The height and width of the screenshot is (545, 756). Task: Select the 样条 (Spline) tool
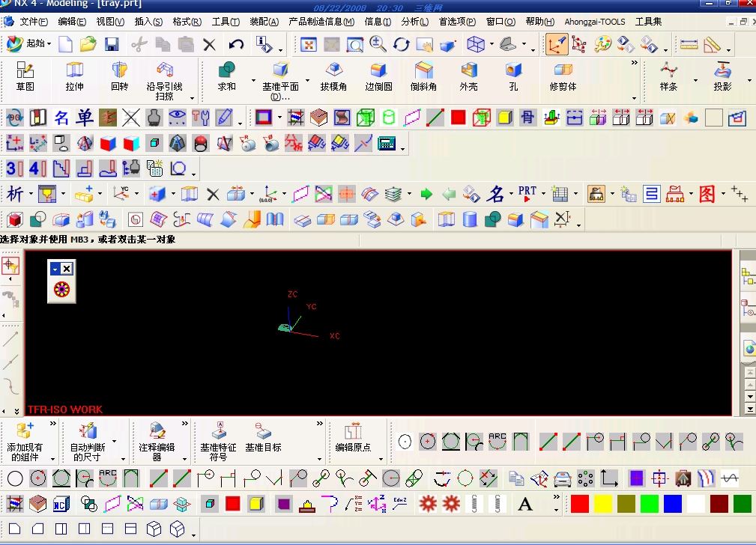pyautogui.click(x=669, y=76)
